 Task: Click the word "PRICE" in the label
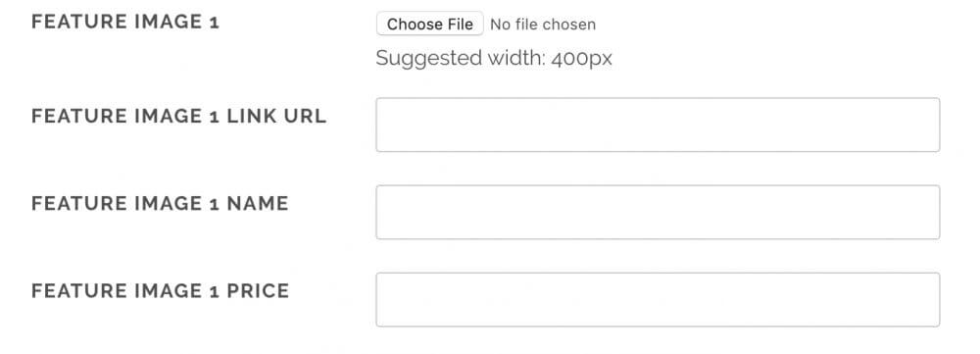pos(258,291)
